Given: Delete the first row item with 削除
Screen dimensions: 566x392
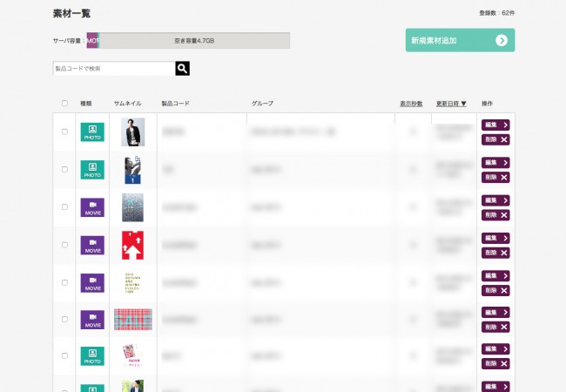Looking at the screenshot, I should [x=495, y=139].
